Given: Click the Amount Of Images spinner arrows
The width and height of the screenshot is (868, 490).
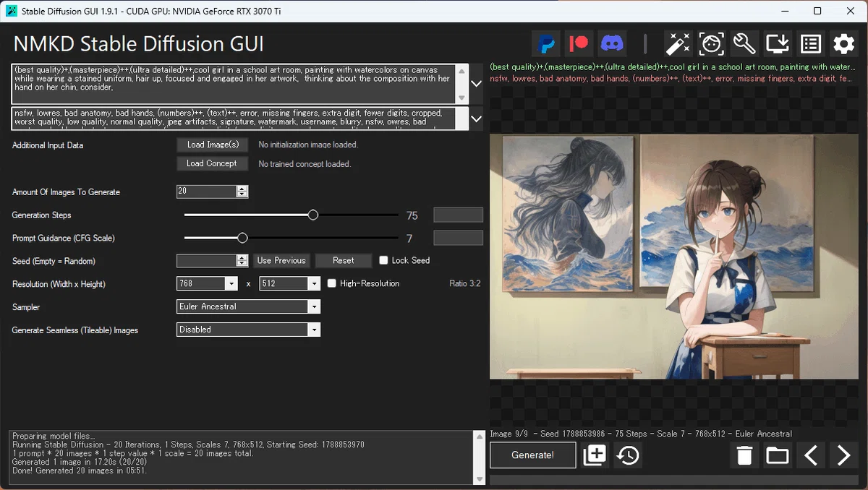Looking at the screenshot, I should tap(242, 192).
